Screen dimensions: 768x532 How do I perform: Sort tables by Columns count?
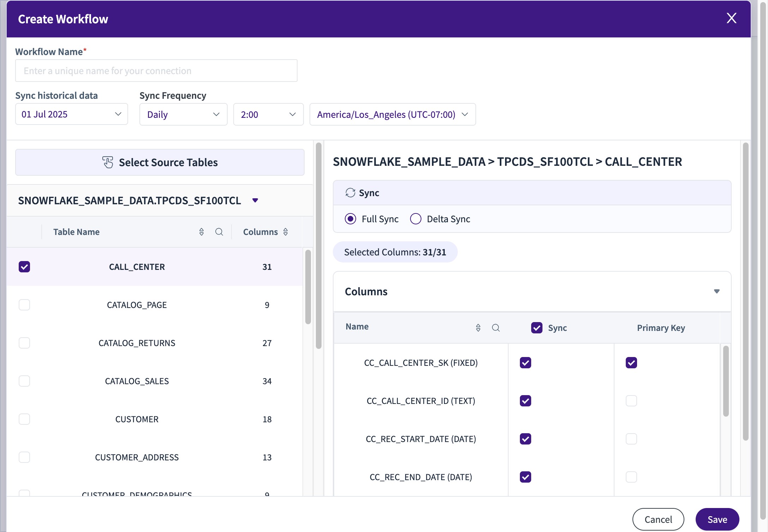(286, 232)
